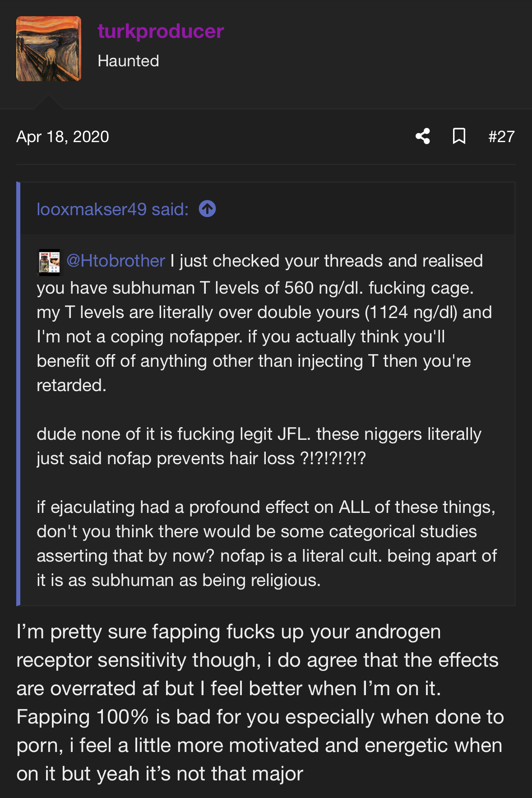Follow the @Htobrother mention link

[x=116, y=261]
